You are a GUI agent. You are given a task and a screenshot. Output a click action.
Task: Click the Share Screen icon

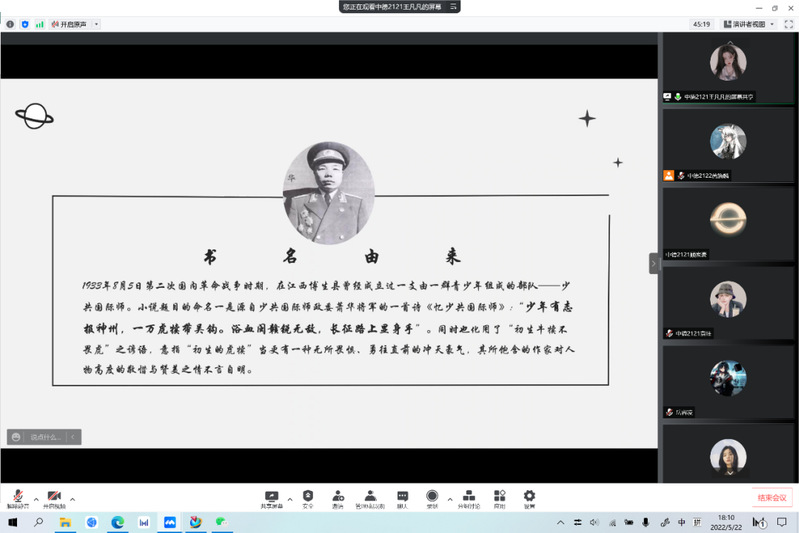coord(271,497)
